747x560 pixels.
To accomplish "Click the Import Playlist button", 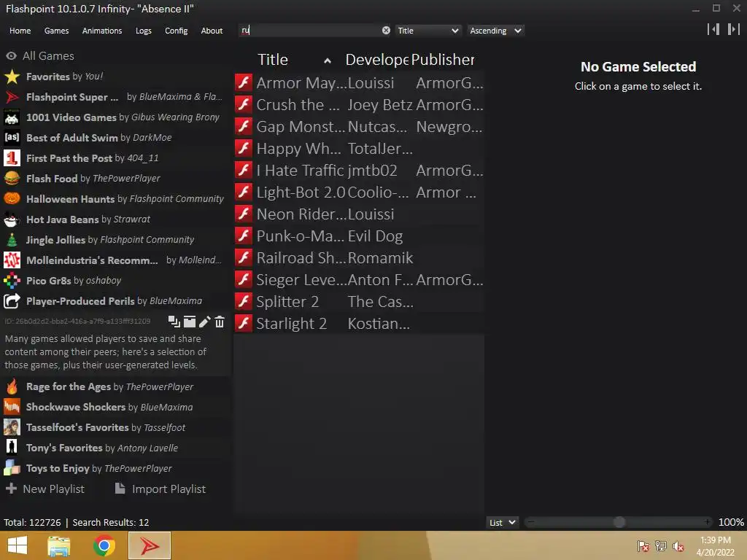I will click(x=160, y=489).
